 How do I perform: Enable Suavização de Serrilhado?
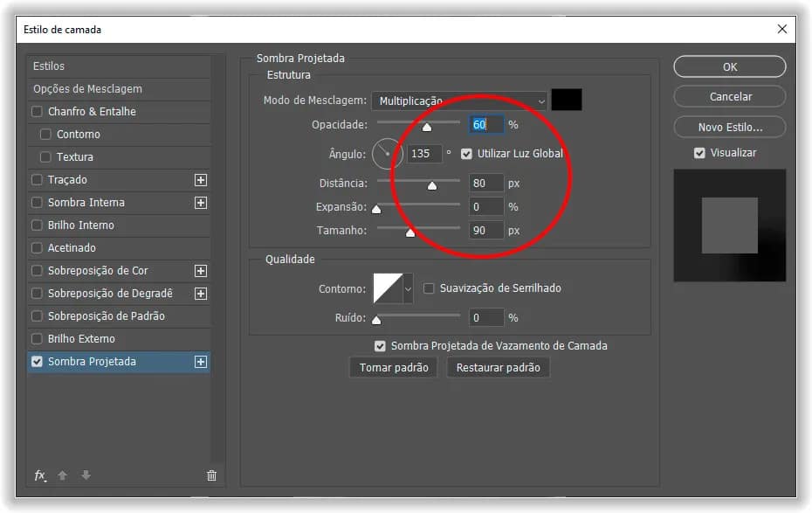[x=427, y=288]
